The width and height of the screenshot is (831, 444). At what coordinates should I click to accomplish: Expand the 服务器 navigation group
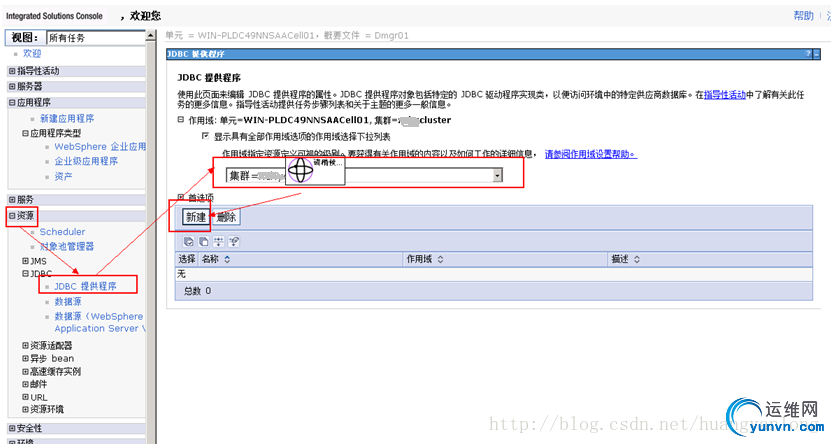[x=12, y=86]
